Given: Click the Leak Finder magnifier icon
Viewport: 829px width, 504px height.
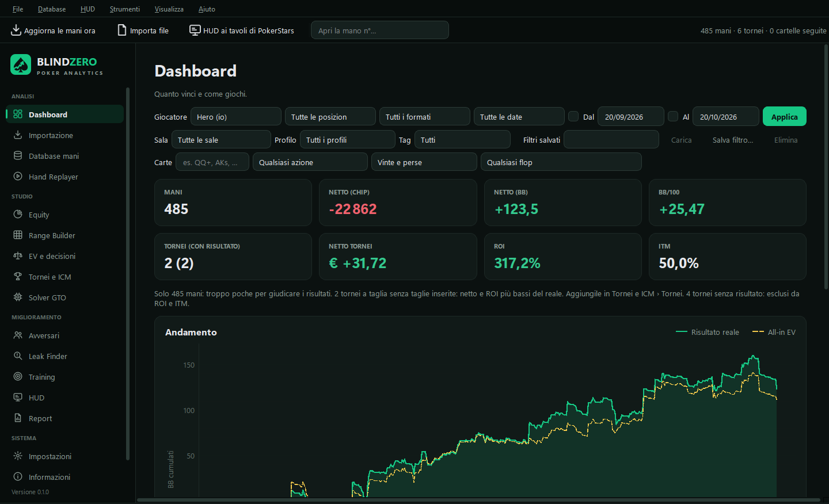Looking at the screenshot, I should (18, 356).
